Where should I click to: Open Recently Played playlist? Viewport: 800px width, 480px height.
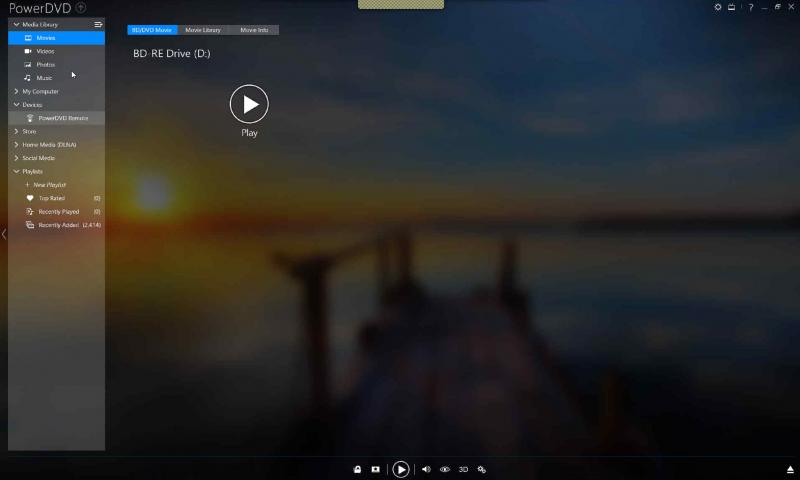point(56,211)
